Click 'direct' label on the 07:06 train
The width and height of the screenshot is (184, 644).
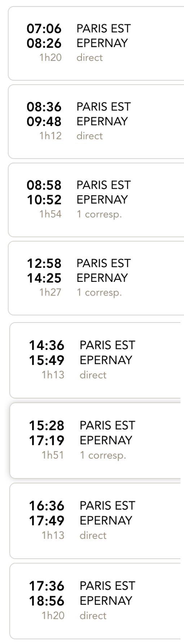pyautogui.click(x=89, y=58)
